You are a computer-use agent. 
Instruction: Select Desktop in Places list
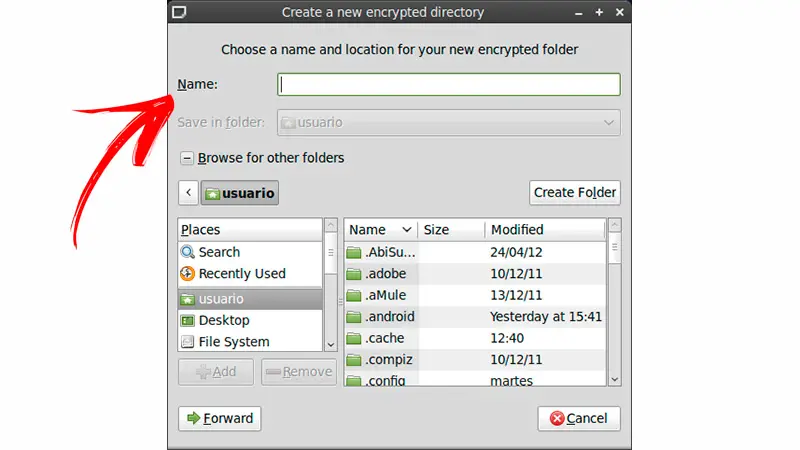pyautogui.click(x=250, y=320)
